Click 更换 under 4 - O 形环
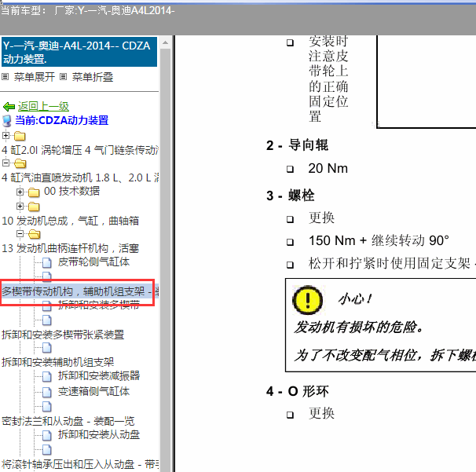This screenshot has width=476, height=472. pos(321,413)
